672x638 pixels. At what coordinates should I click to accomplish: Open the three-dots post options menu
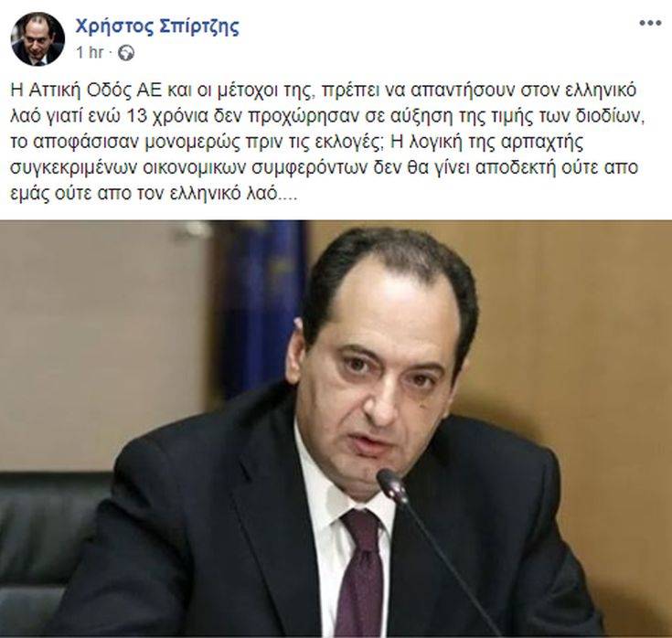pos(650,24)
